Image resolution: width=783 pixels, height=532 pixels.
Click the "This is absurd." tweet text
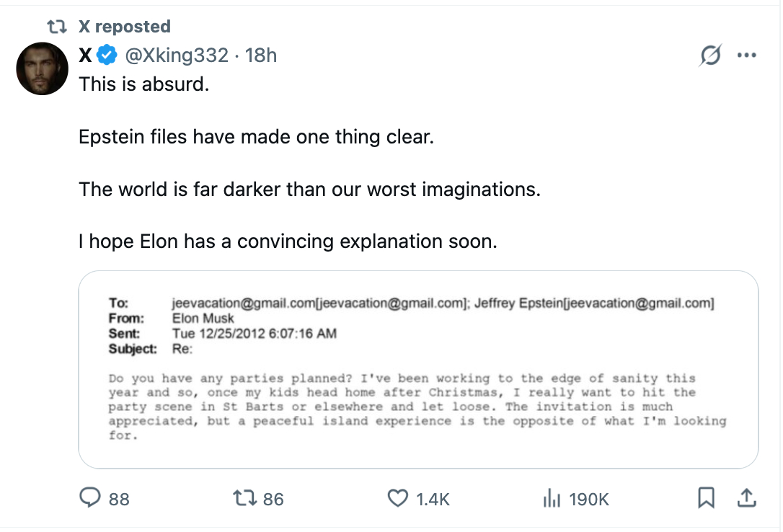pos(143,84)
